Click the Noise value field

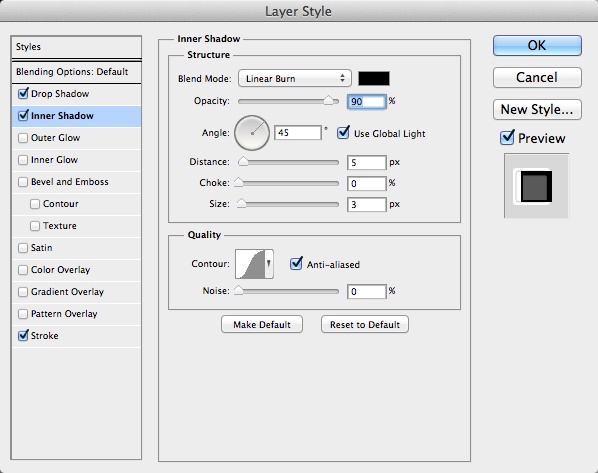pos(367,291)
